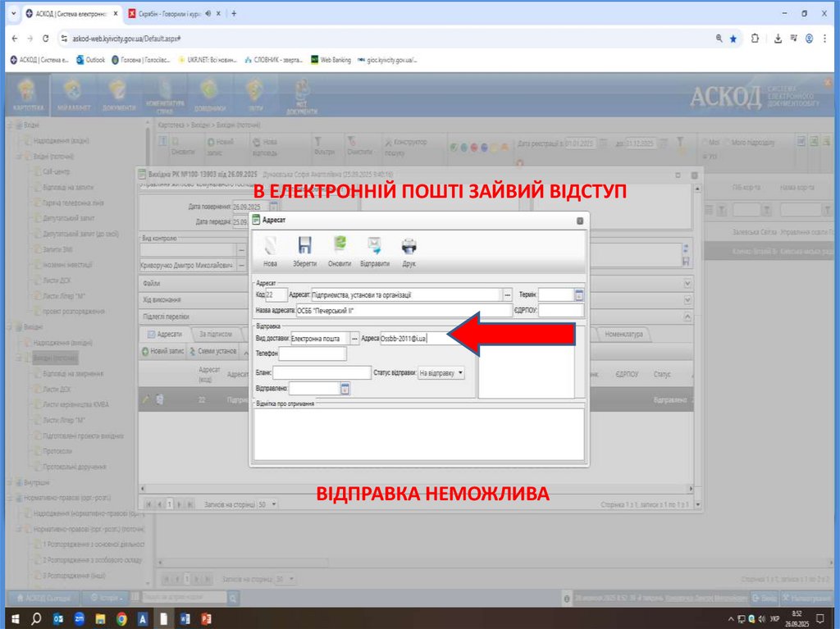Switch to the АСКОД browser tab
The height and width of the screenshot is (629, 840).
[x=71, y=13]
